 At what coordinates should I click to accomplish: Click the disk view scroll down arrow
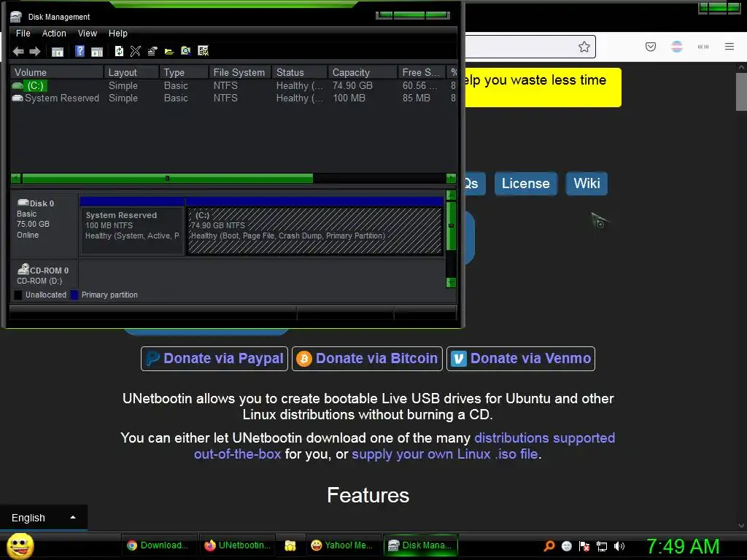point(451,283)
